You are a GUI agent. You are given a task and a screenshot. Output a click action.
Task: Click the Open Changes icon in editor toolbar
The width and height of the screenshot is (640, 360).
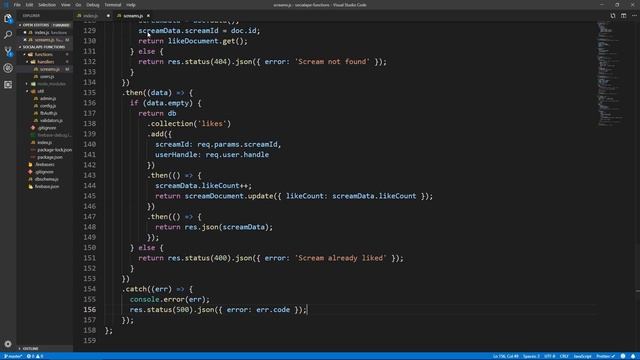613,16
